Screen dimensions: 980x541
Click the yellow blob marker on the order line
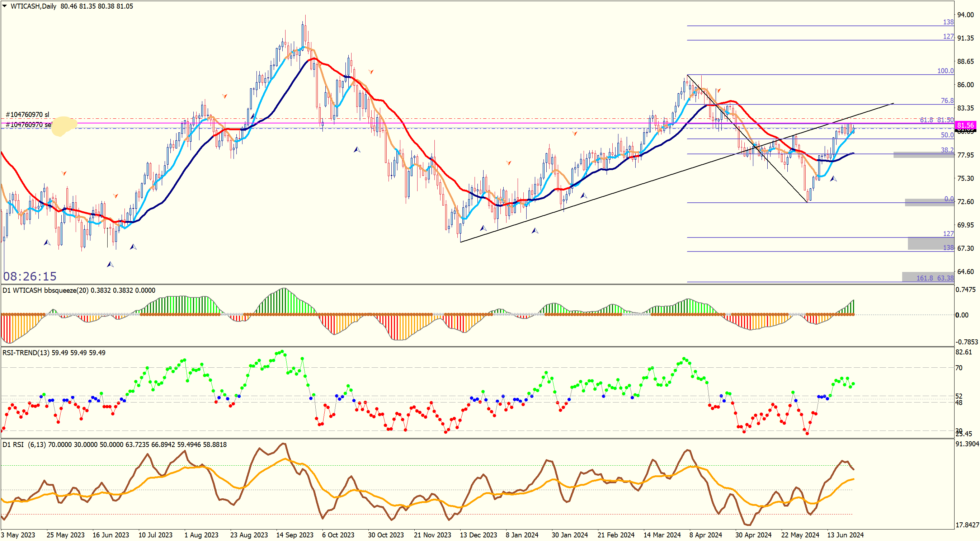click(x=64, y=126)
